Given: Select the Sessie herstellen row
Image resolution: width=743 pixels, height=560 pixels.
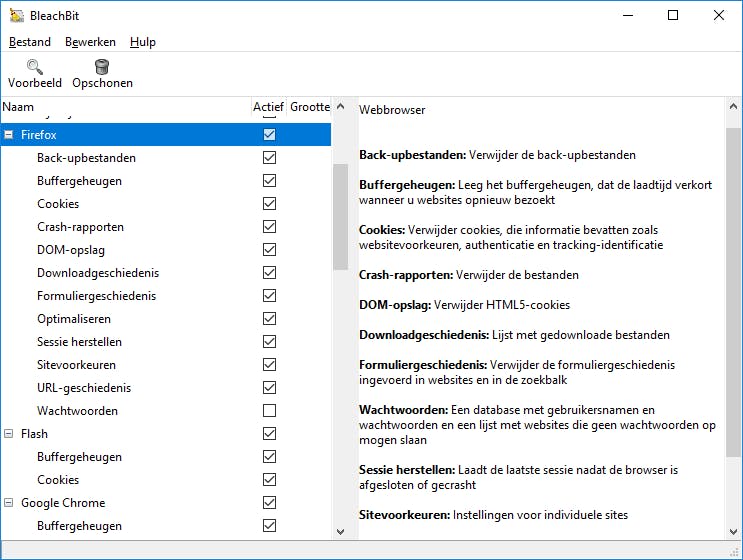Looking at the screenshot, I should pyautogui.click(x=166, y=342).
